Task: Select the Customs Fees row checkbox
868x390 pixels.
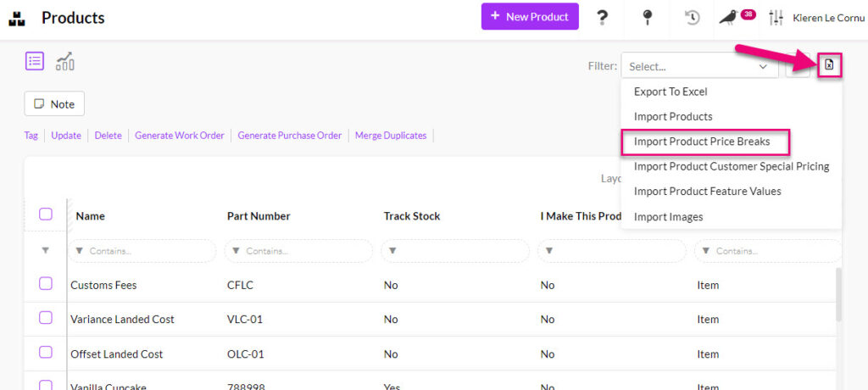Action: point(46,284)
